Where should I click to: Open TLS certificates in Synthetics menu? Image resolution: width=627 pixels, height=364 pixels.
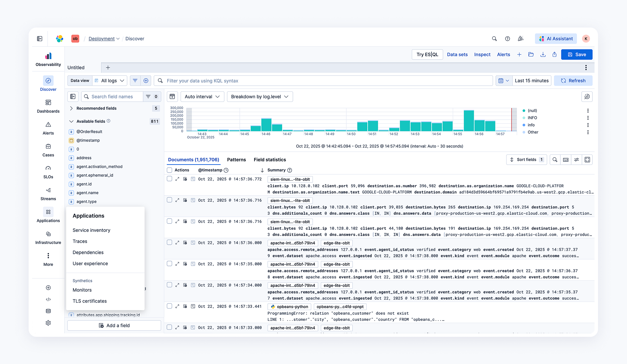point(90,301)
